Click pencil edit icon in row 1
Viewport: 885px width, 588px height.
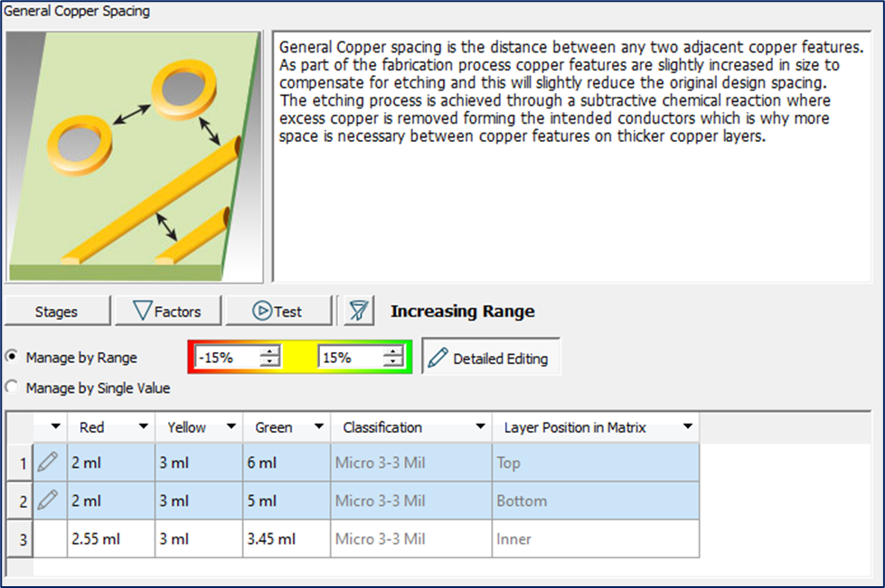pyautogui.click(x=49, y=462)
